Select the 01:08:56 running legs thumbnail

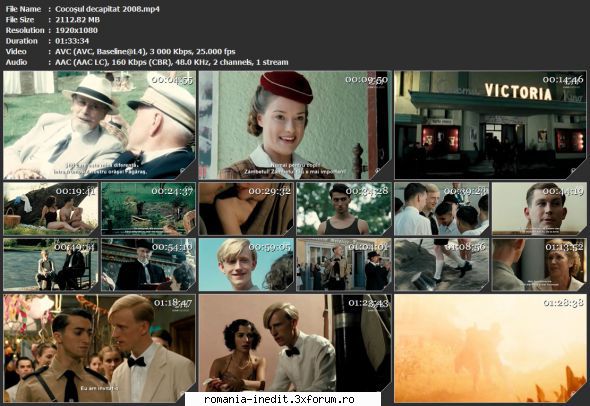tap(441, 265)
